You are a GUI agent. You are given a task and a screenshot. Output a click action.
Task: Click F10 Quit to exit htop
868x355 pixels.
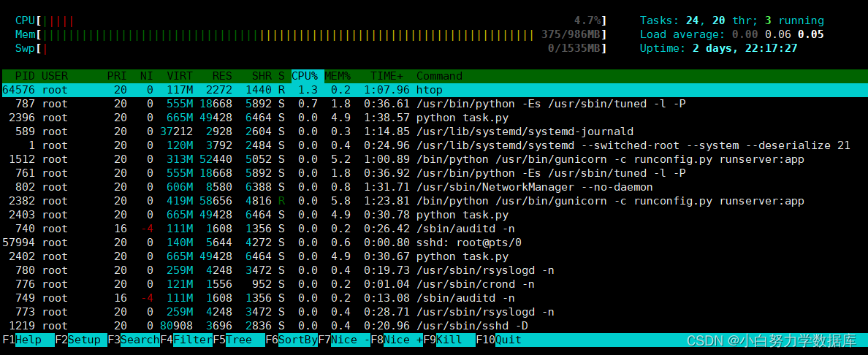click(499, 340)
